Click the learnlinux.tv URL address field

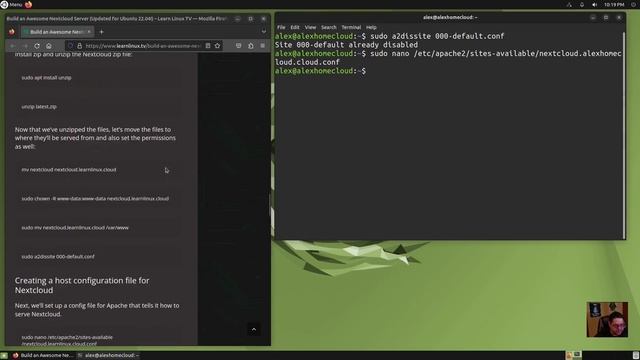pyautogui.click(x=143, y=46)
